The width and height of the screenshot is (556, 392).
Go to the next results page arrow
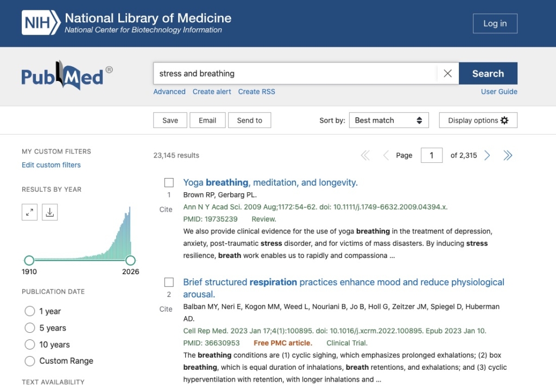pos(487,156)
